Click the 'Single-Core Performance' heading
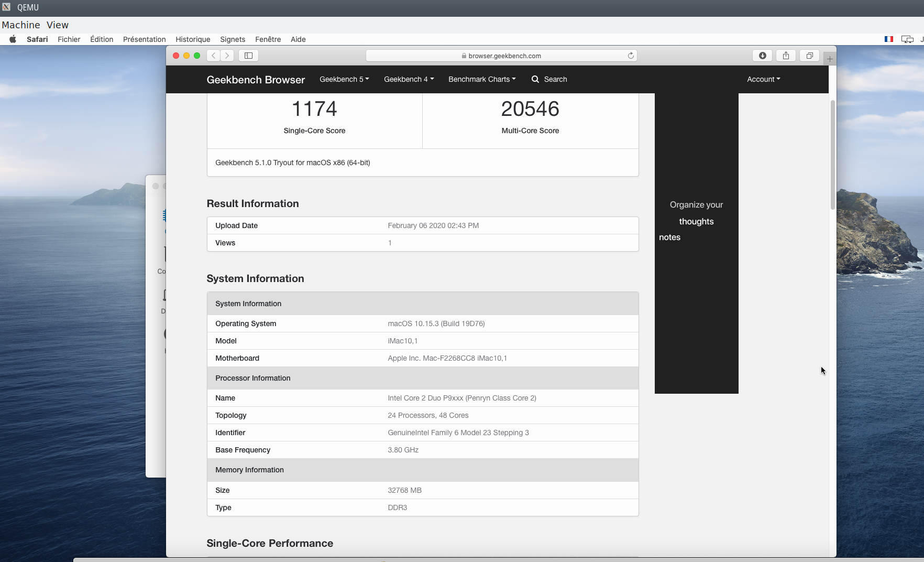924x562 pixels. [x=270, y=543]
